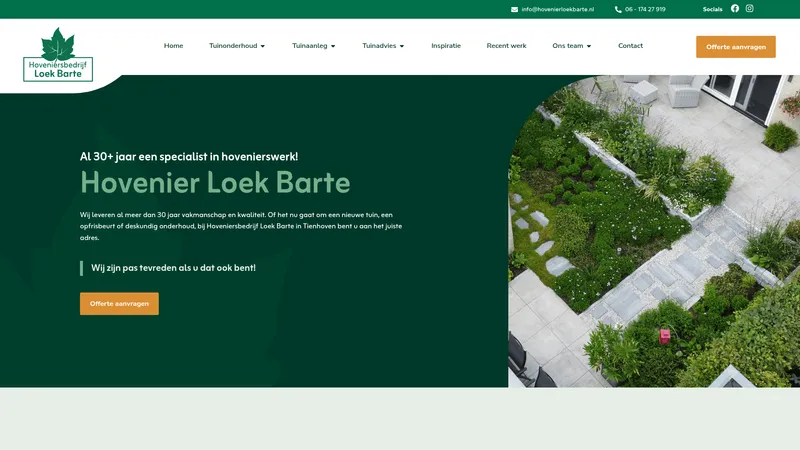
Task: Email info@hovenierloekbarte.nl link
Action: 558,9
